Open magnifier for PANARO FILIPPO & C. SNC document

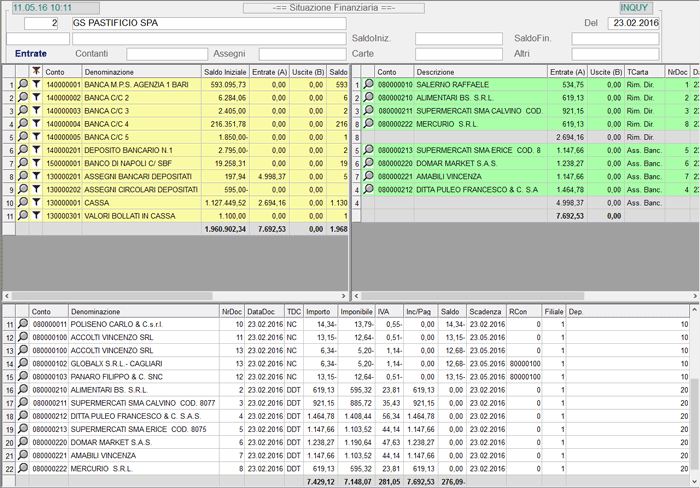click(x=23, y=376)
